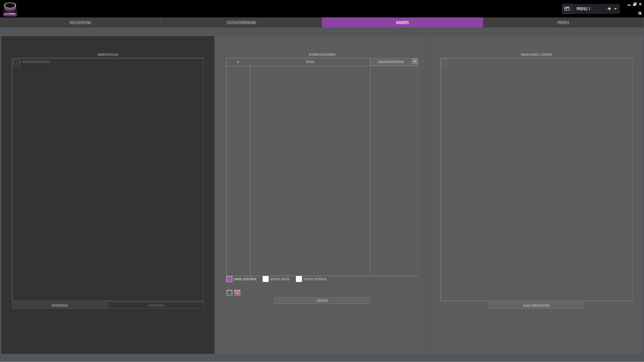The height and width of the screenshot is (362, 644).
Task: Switch to the Tastenzuordnung tab
Action: [241, 22]
